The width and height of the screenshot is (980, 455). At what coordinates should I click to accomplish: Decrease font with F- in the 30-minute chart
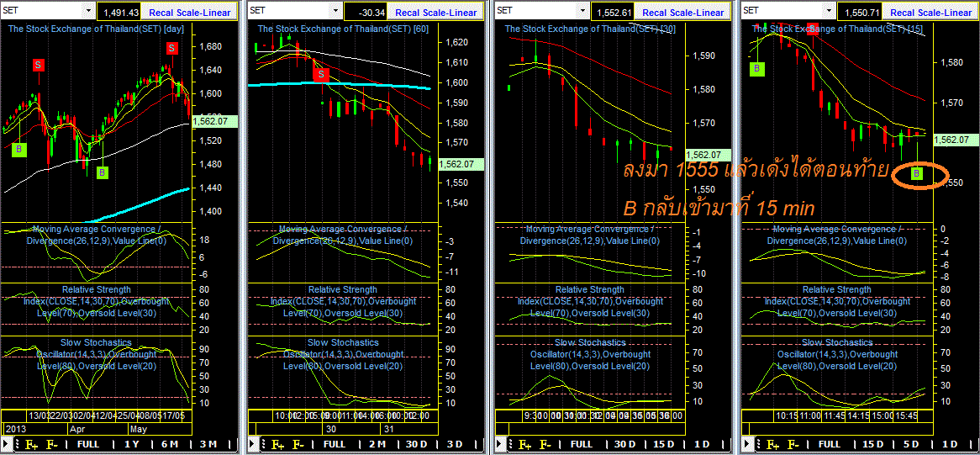(545, 445)
